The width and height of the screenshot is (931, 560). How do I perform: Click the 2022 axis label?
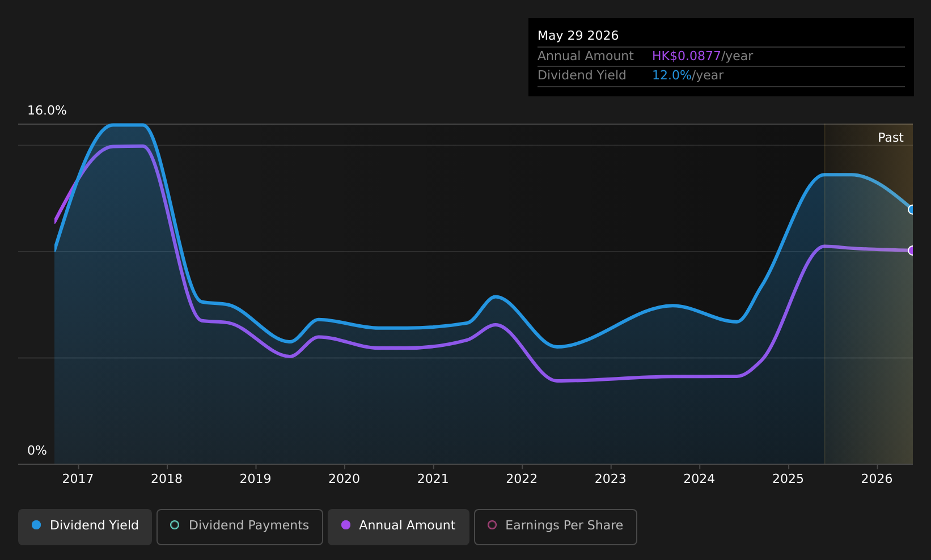coord(522,479)
